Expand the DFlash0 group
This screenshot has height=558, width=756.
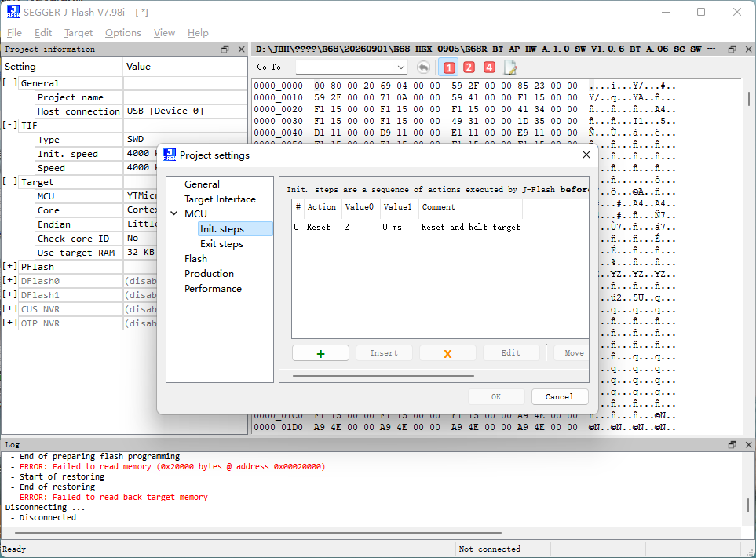[x=9, y=280]
